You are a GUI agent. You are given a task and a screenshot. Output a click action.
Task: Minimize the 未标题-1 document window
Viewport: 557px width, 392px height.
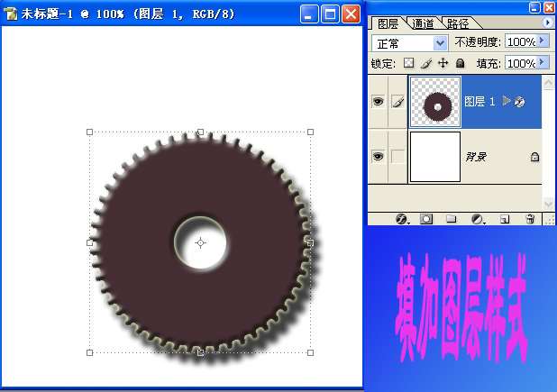(x=309, y=14)
